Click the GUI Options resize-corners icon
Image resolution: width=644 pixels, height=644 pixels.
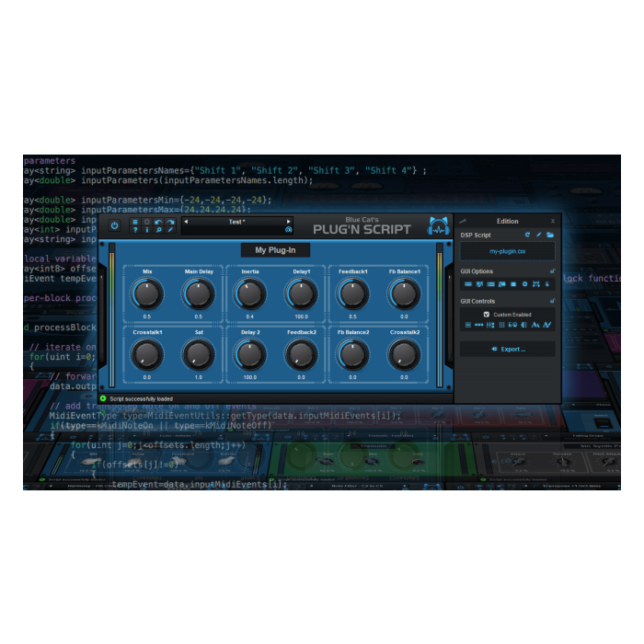pos(536,284)
